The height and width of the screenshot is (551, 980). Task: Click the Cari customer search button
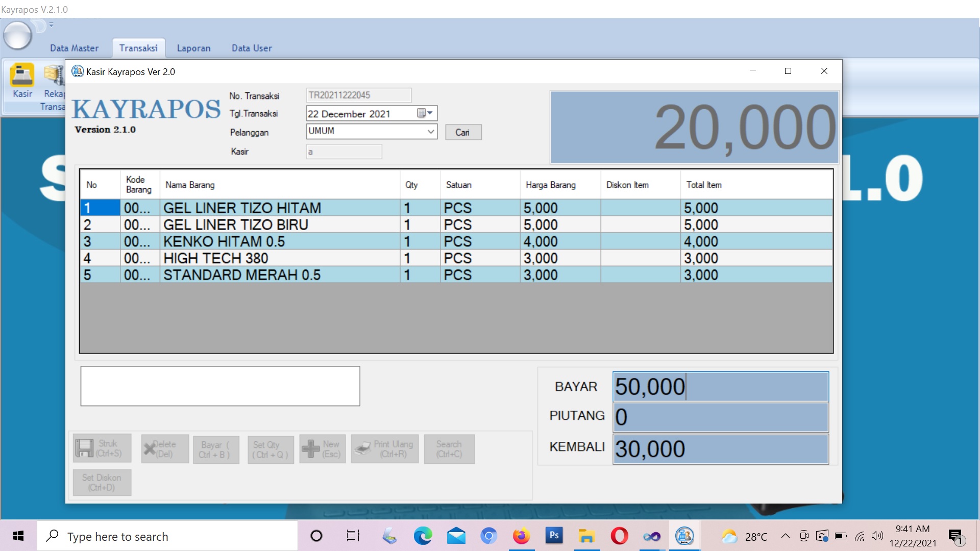pos(463,132)
